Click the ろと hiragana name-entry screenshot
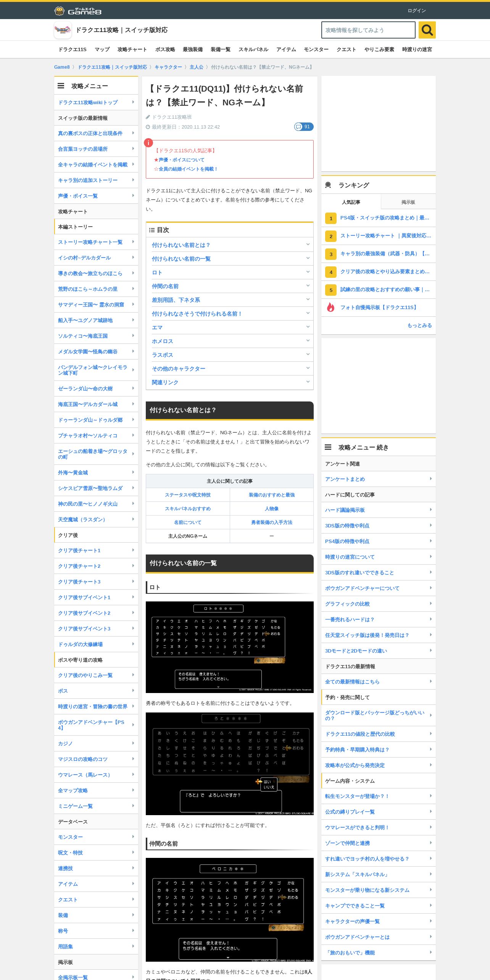Viewport: 490px width, 980px height. point(230,764)
